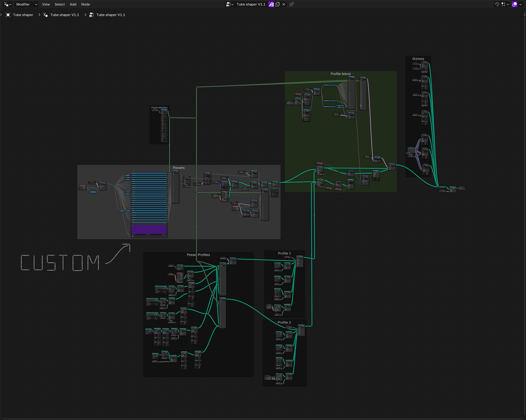Viewport: 526px width, 420px height.
Task: Open the Node menu
Action: 85,4
